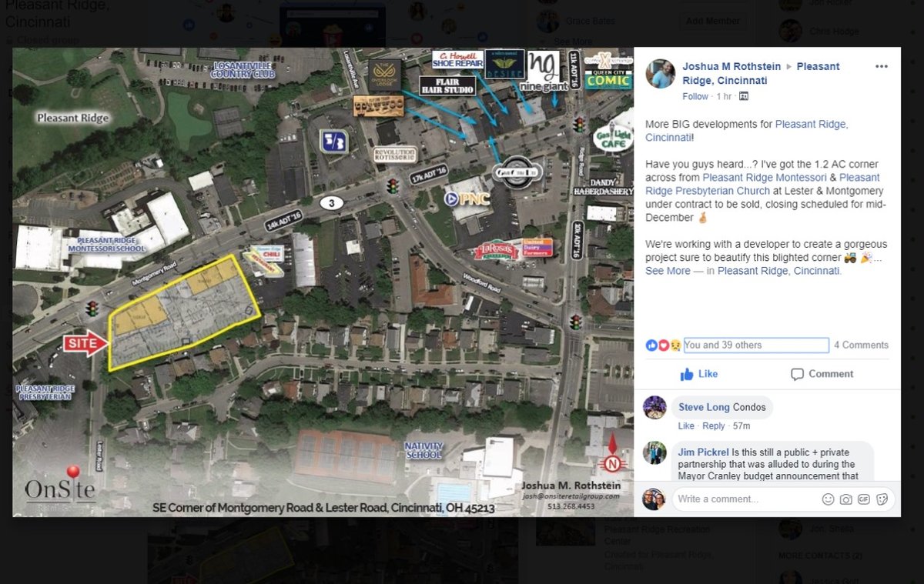The image size is (924, 584).
Task: Open Steve Long's profile name
Action: click(704, 407)
